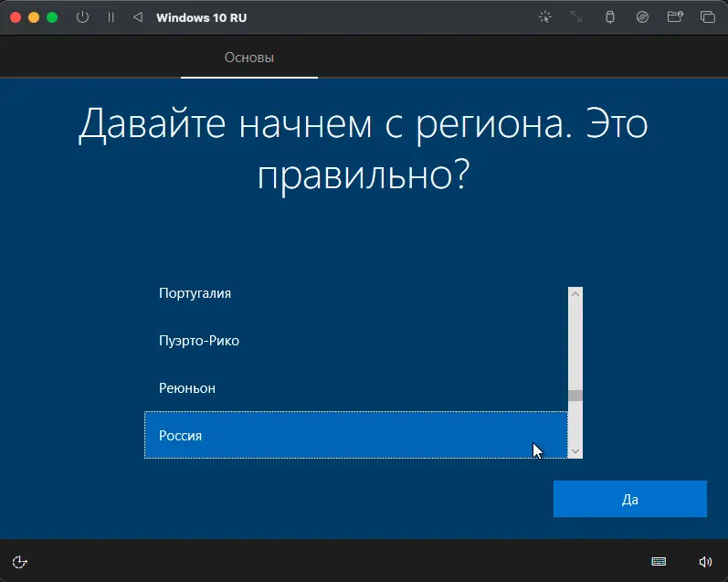Select Пуэрто-Рико in the region list
Image resolution: width=728 pixels, height=582 pixels.
[356, 341]
